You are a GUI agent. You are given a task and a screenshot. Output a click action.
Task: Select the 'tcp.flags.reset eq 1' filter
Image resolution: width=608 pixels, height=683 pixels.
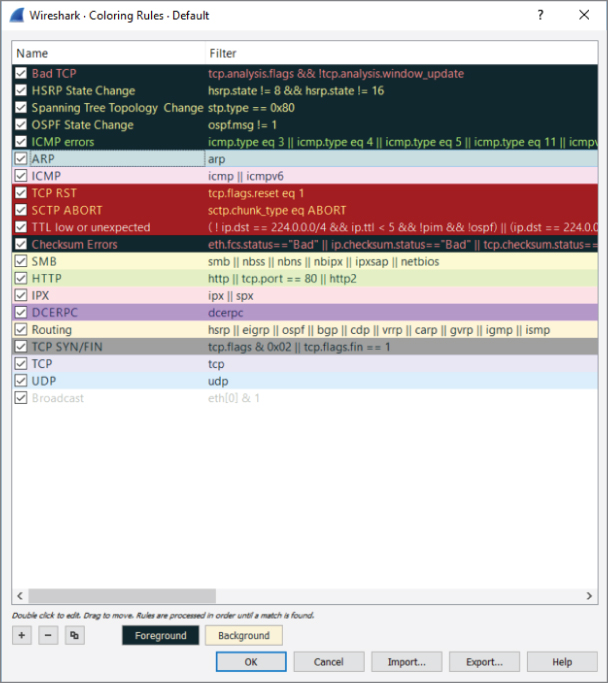256,193
